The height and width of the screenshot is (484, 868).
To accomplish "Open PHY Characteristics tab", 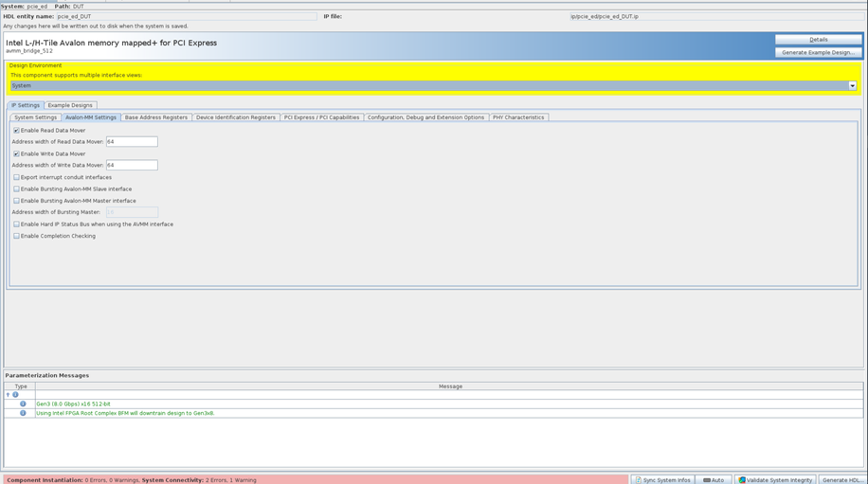I will tap(518, 117).
